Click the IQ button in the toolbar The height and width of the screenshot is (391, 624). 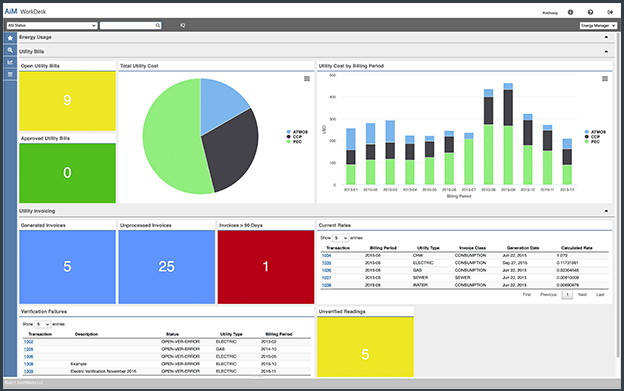click(x=183, y=25)
